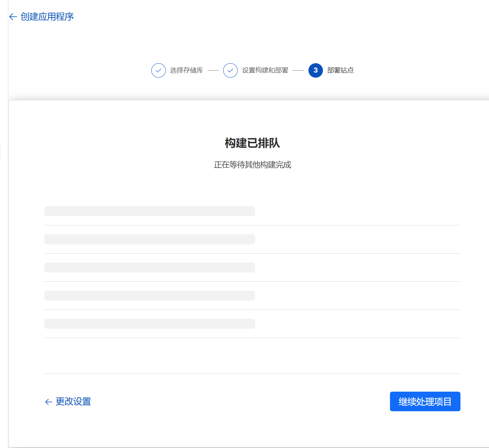Click the connector line before step 3
The height and width of the screenshot is (448, 489).
click(x=298, y=70)
